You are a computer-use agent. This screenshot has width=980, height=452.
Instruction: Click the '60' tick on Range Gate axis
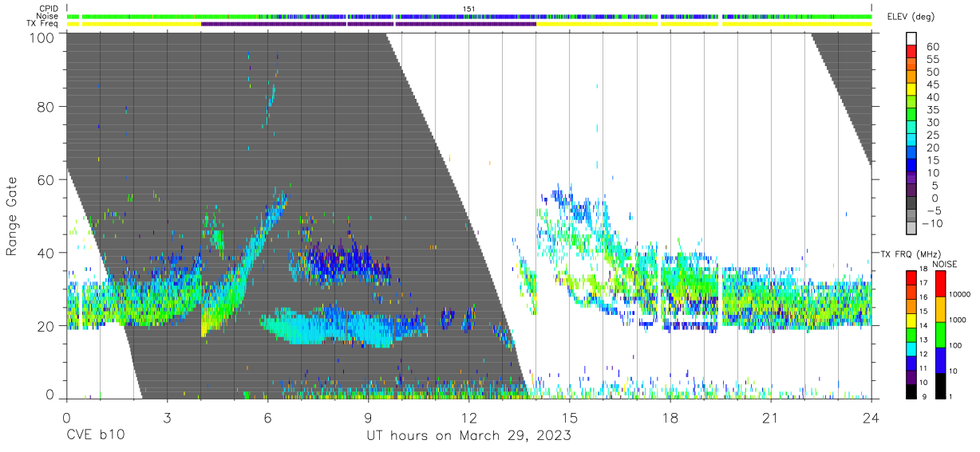point(45,180)
